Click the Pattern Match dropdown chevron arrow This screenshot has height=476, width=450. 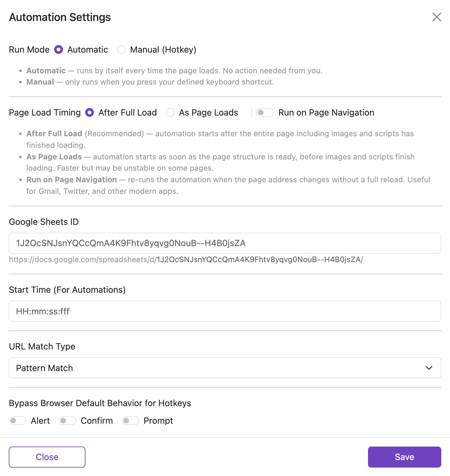pos(429,368)
